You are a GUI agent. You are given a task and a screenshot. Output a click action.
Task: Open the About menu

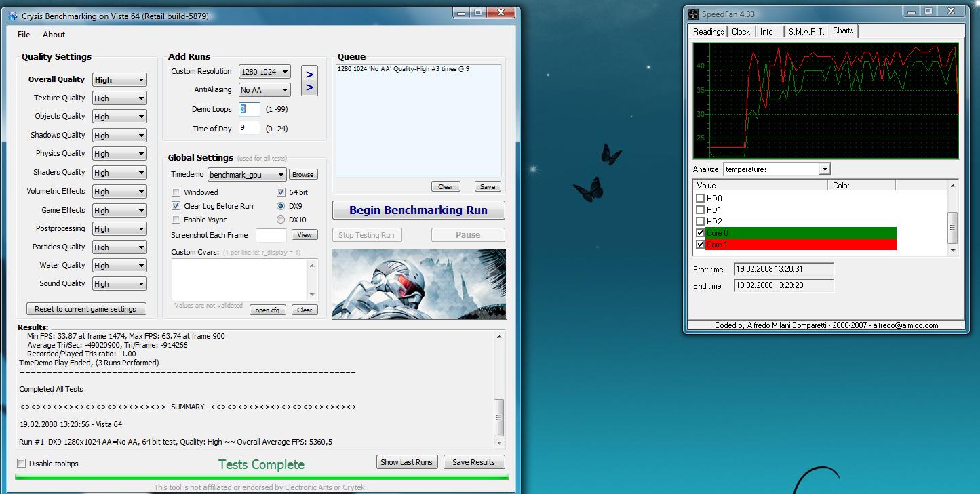pos(54,35)
